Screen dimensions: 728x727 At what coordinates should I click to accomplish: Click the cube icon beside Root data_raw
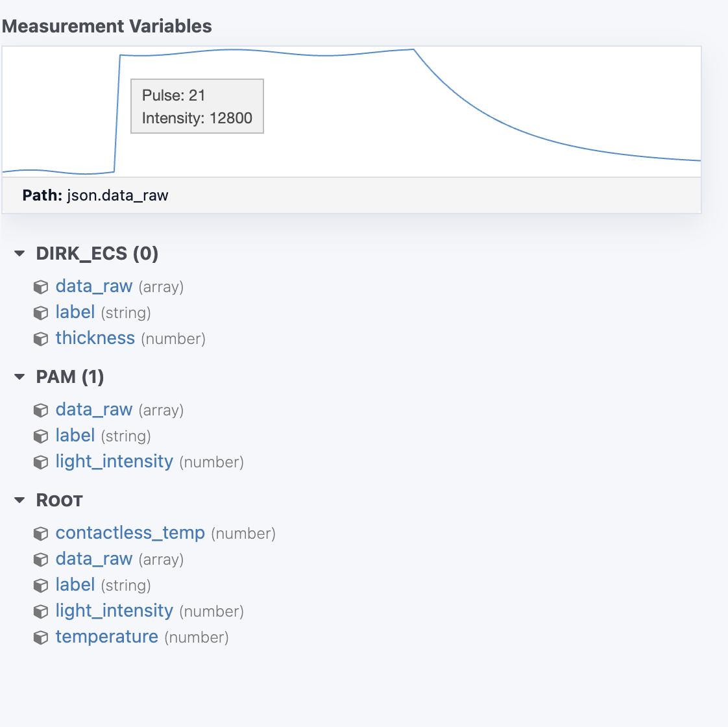tap(41, 560)
